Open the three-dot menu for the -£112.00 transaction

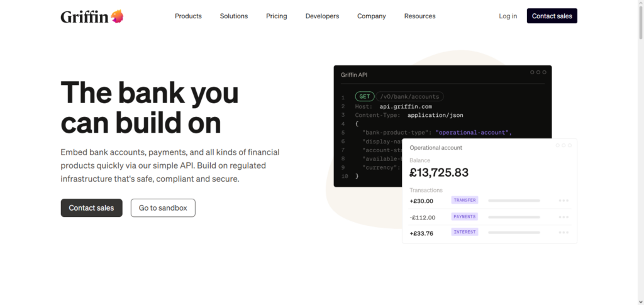tap(563, 217)
